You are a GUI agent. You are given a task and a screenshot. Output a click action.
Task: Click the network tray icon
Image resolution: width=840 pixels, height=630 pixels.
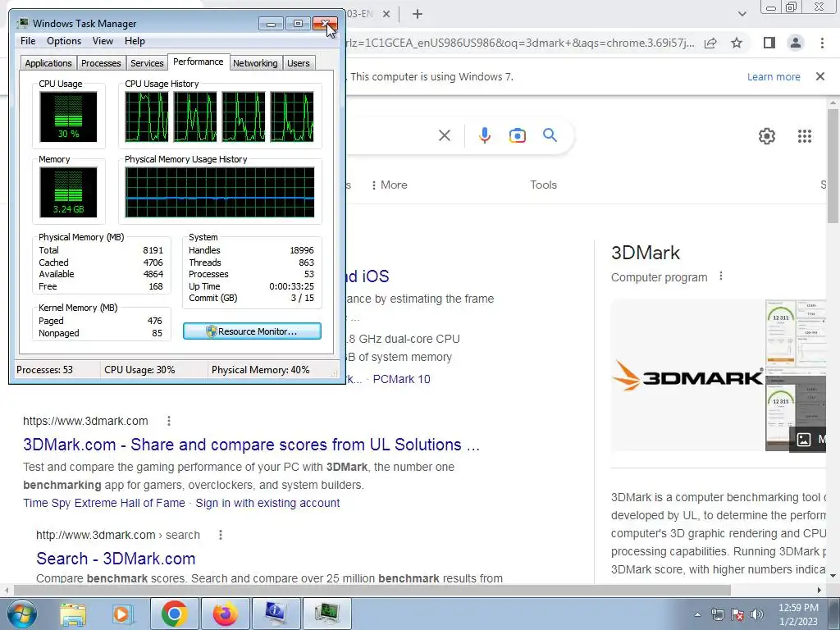(x=717, y=614)
